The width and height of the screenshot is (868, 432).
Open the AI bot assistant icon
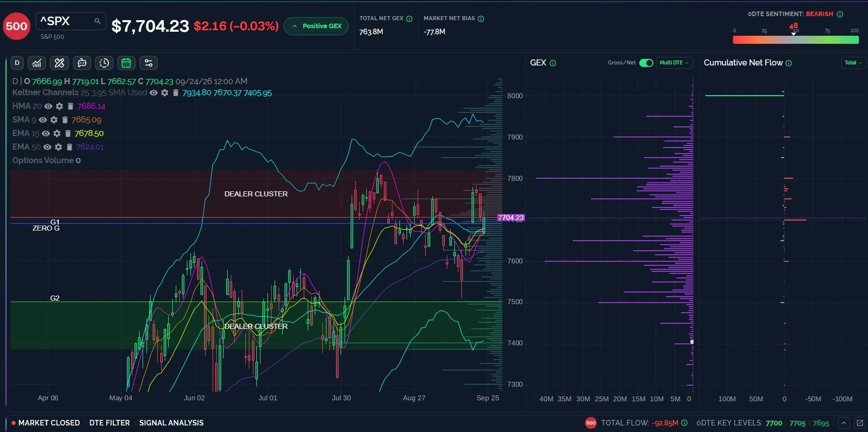[x=82, y=63]
